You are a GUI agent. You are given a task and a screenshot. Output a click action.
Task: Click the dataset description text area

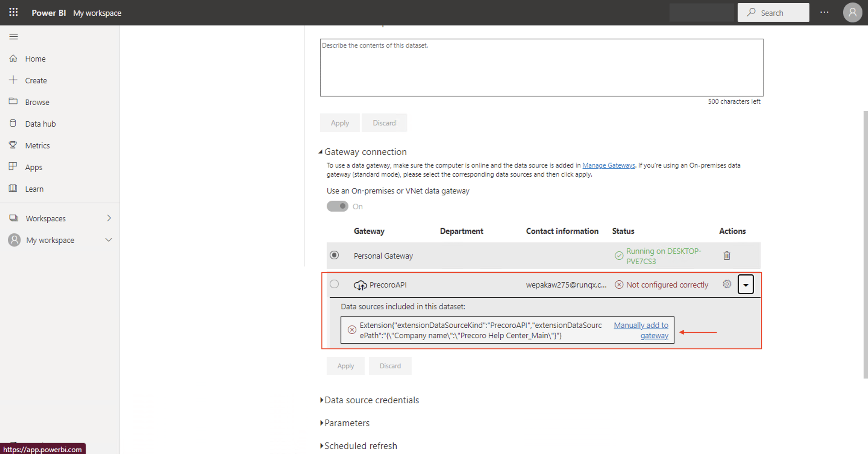point(542,68)
